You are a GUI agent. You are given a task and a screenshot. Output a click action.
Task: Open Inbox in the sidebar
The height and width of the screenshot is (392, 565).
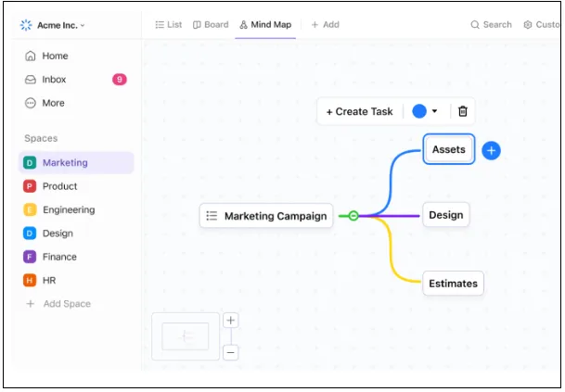point(76,79)
